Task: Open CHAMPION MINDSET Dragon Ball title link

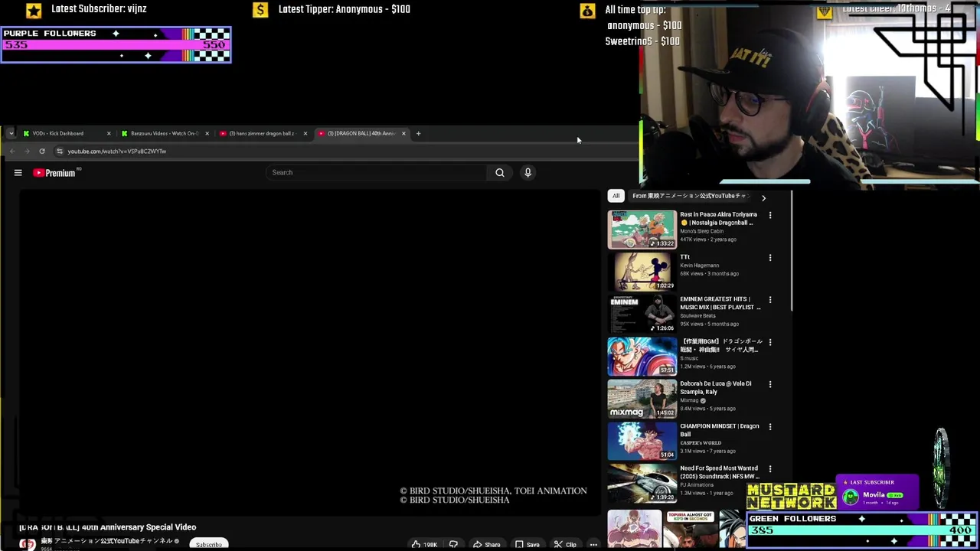Action: click(x=719, y=430)
